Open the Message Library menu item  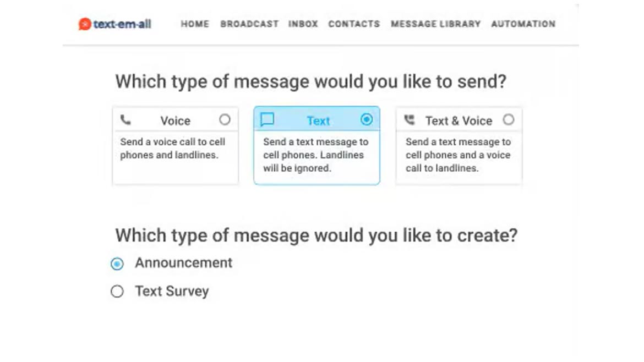435,24
